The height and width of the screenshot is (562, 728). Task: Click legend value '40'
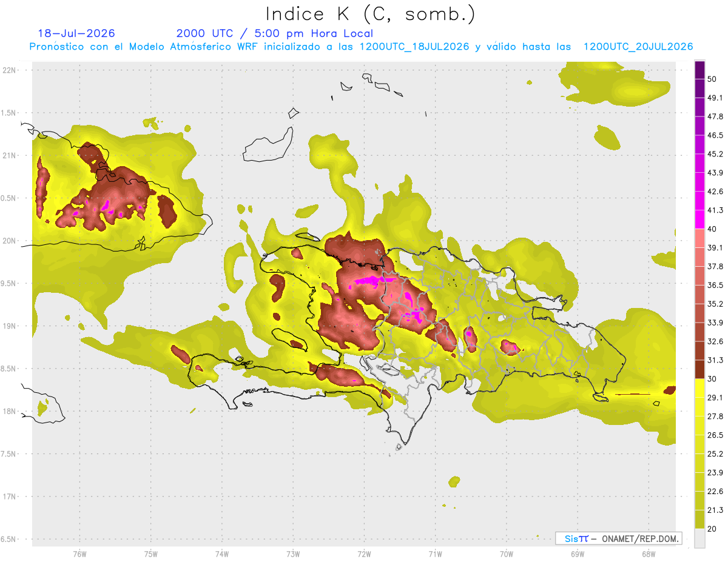point(712,229)
